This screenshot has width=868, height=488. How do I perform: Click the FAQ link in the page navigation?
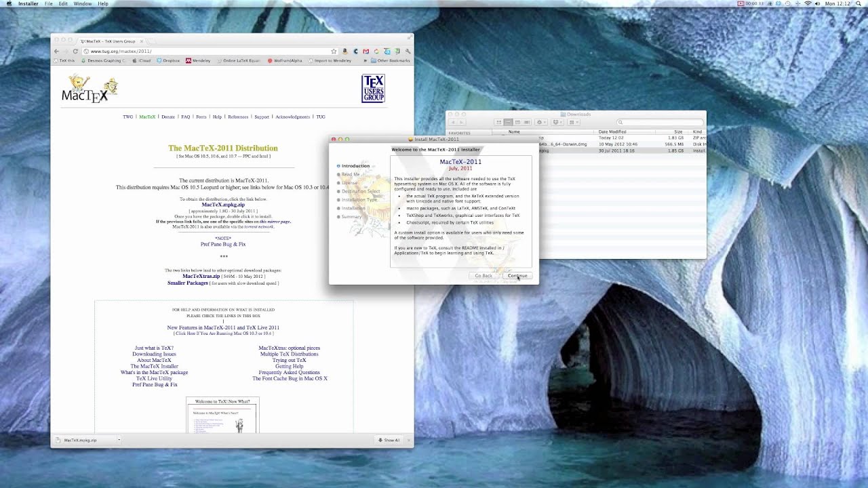[185, 117]
